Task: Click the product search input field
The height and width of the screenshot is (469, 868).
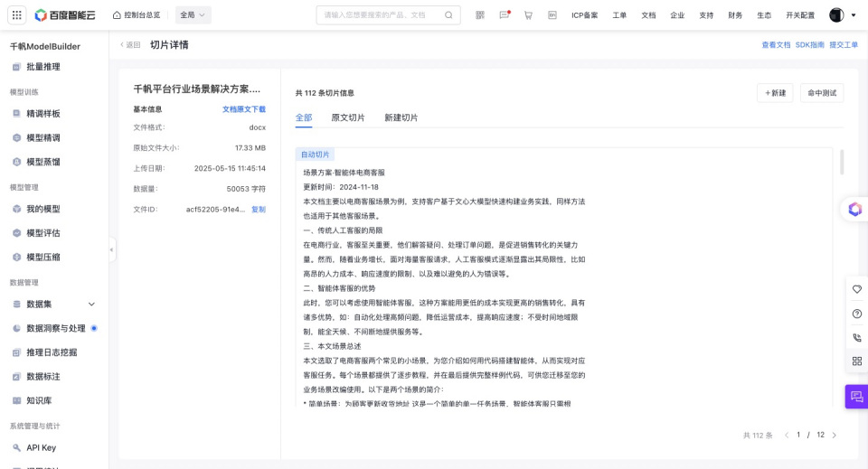Action: (x=380, y=15)
